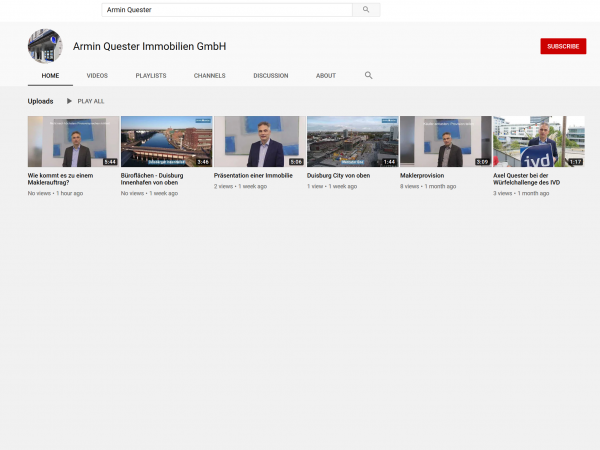Open the Discussion tab
This screenshot has width=600, height=450.
click(271, 76)
